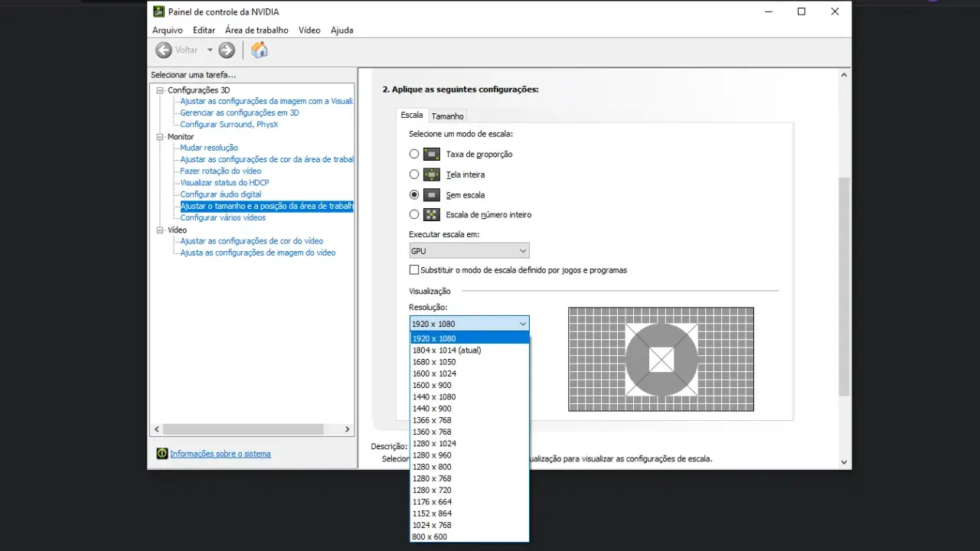Open the Vídeo menu
The image size is (980, 551).
[x=309, y=31]
